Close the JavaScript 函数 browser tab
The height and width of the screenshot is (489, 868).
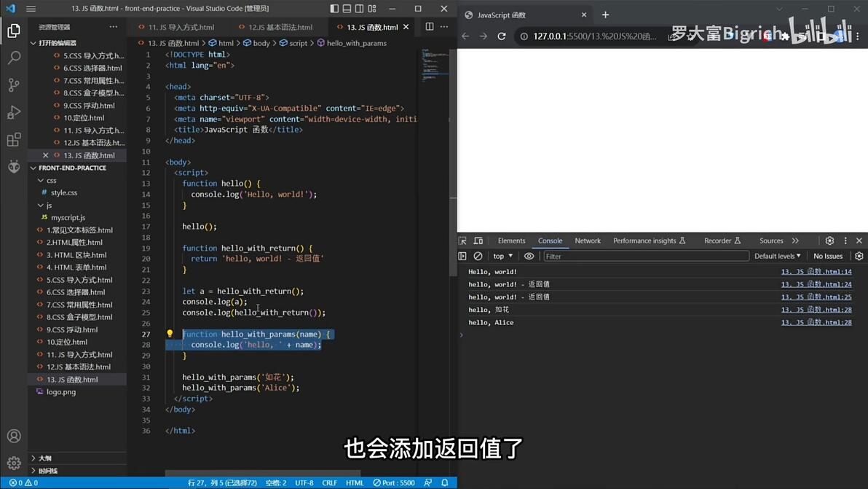[x=583, y=15]
